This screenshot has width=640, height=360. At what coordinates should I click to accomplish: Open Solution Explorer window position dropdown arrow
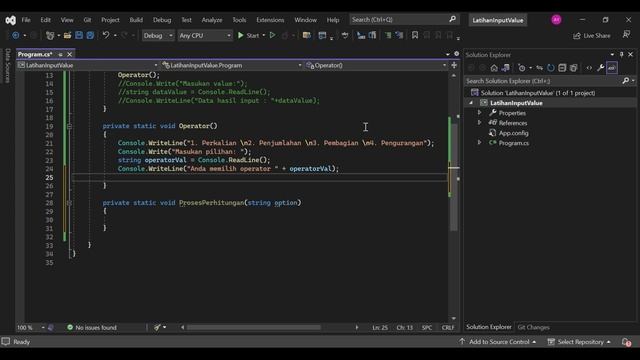click(x=612, y=54)
